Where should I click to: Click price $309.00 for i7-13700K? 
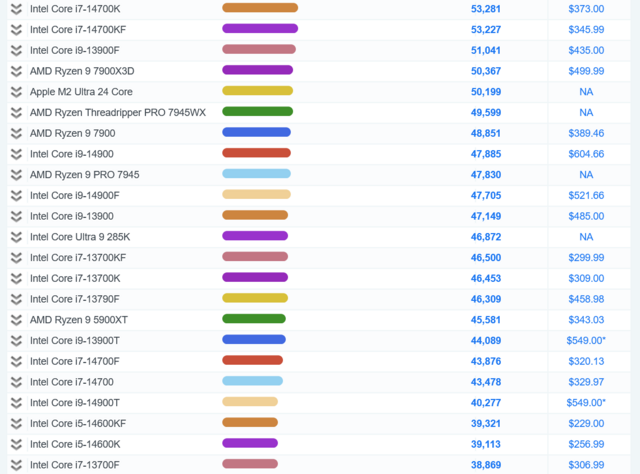pos(586,278)
